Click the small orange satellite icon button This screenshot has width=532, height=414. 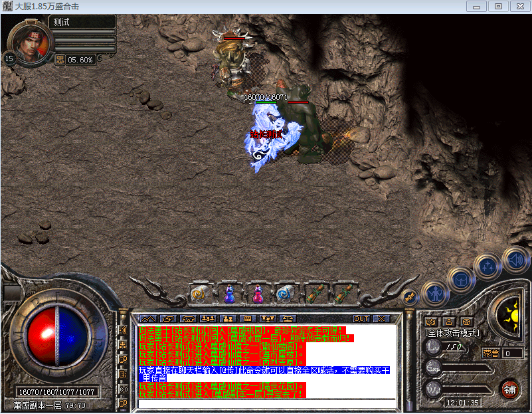tap(410, 298)
